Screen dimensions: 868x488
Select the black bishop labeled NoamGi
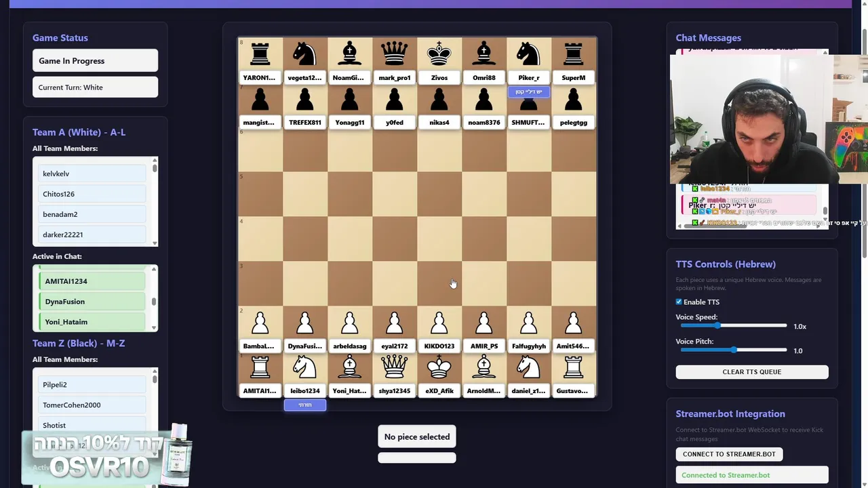point(349,54)
